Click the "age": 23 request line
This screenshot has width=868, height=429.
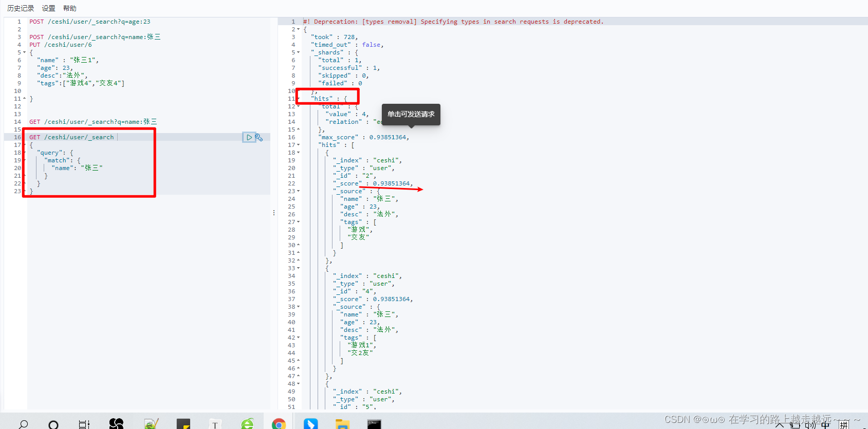(55, 68)
